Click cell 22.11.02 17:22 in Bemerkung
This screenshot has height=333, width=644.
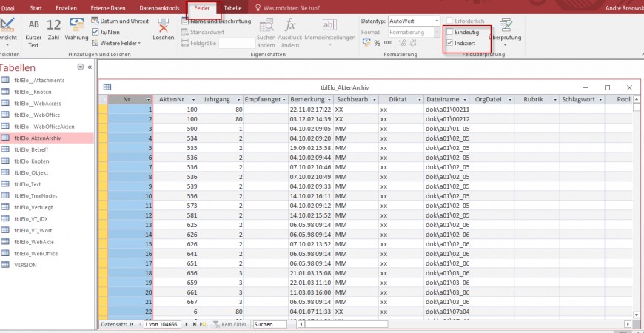tap(310, 110)
